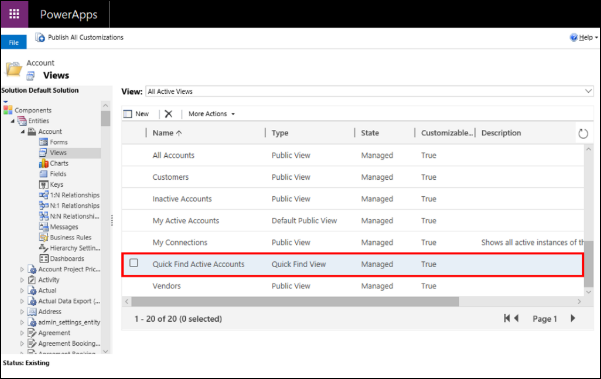Delete the selected view with the X icon
The height and width of the screenshot is (379, 601).
(168, 114)
